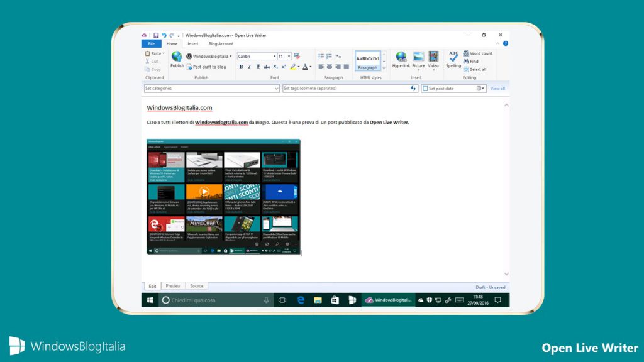This screenshot has width=644, height=362.
Task: Open the Word count tool
Action: coord(478,53)
